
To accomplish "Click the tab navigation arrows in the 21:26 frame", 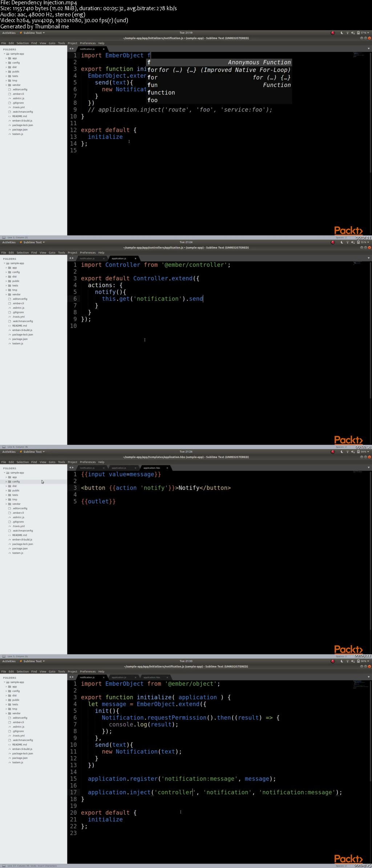I will click(72, 468).
